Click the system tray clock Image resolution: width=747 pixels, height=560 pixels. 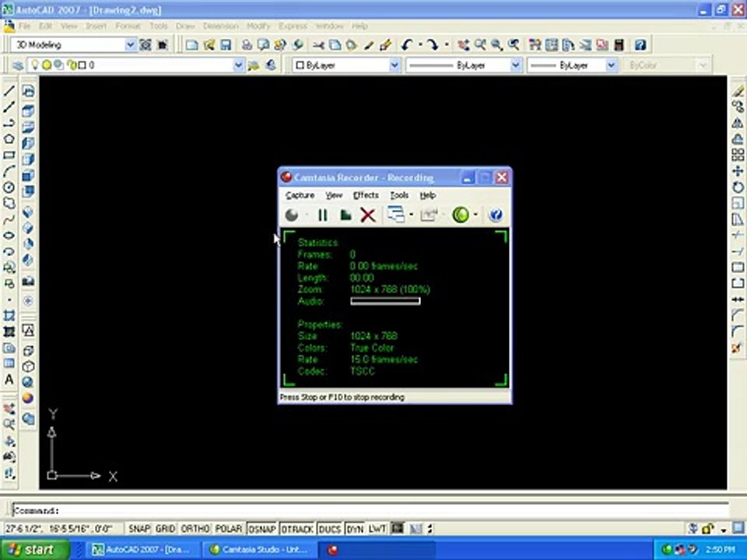click(x=720, y=550)
